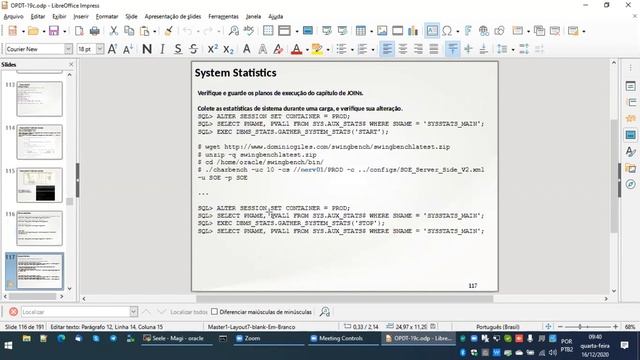Open sidebar Properties deck
The width and height of the screenshot is (640, 360).
tap(630, 86)
